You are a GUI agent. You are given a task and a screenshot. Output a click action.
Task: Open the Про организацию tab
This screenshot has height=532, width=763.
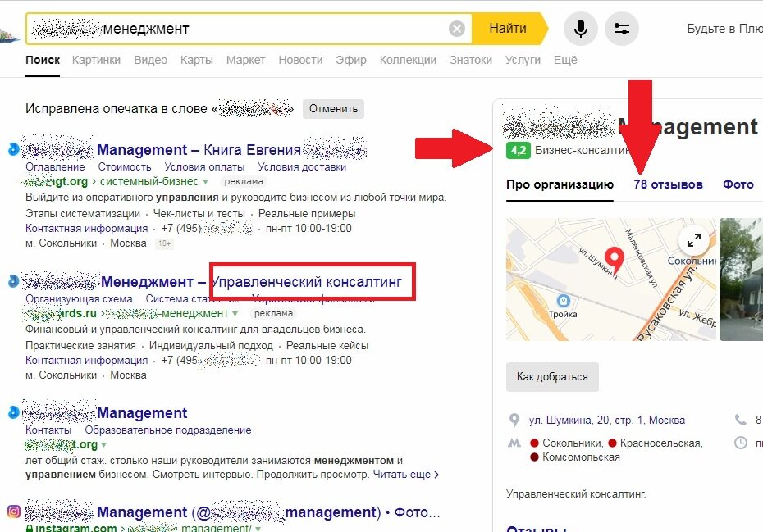pos(560,184)
